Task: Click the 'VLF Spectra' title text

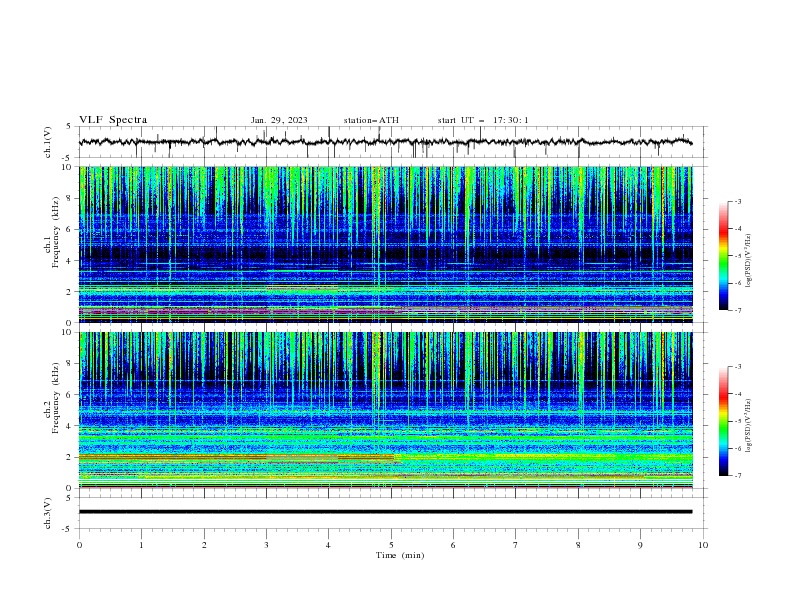Action: point(113,120)
